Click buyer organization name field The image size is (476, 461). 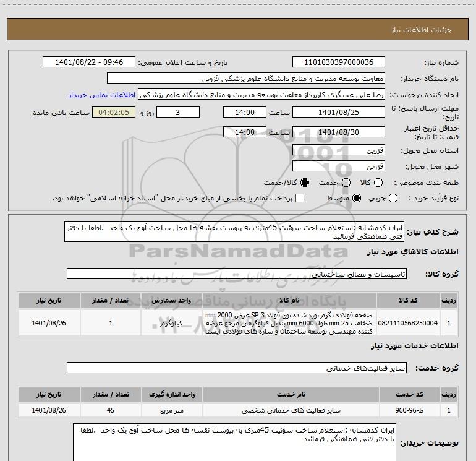tap(246, 79)
